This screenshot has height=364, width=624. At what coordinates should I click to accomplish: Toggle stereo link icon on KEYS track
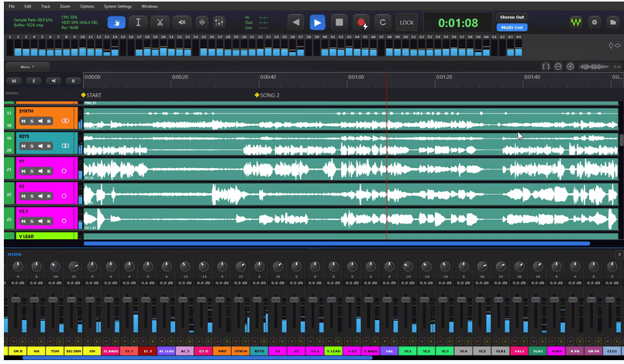pos(65,146)
